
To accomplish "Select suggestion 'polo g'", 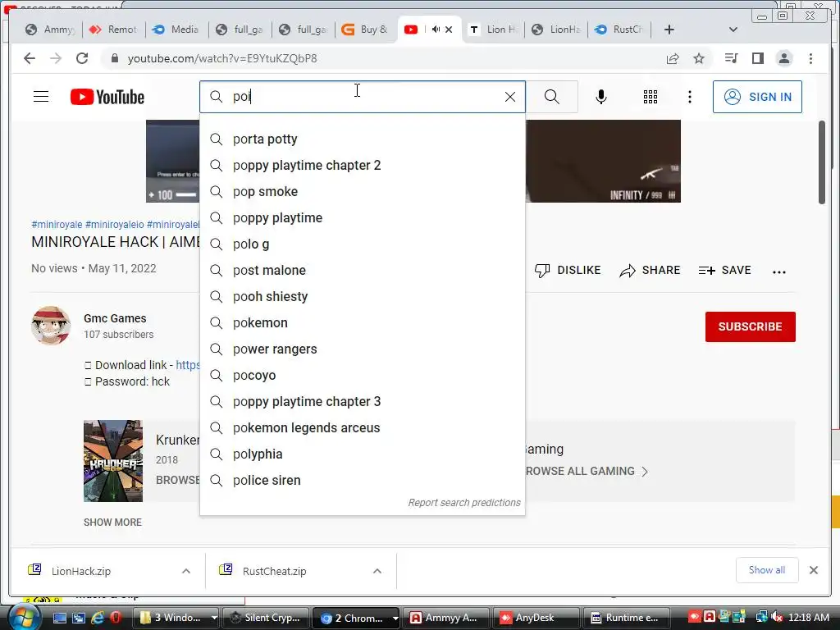I will click(x=362, y=244).
